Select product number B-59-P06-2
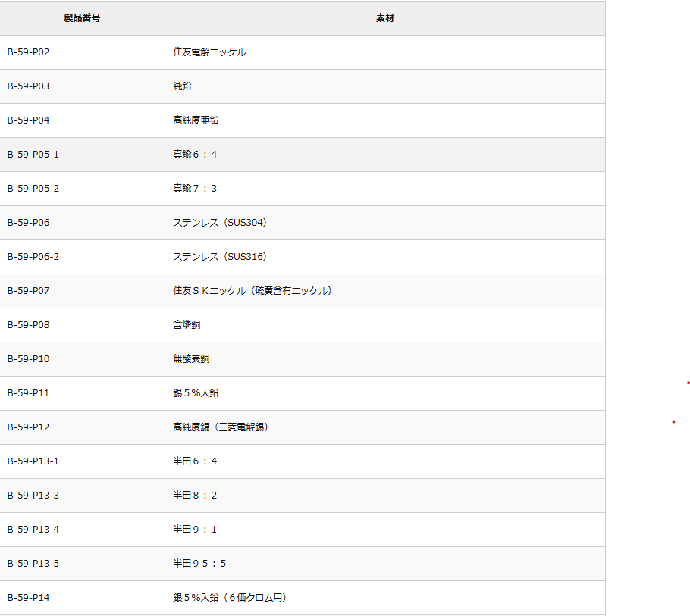This screenshot has width=690, height=616. click(33, 257)
